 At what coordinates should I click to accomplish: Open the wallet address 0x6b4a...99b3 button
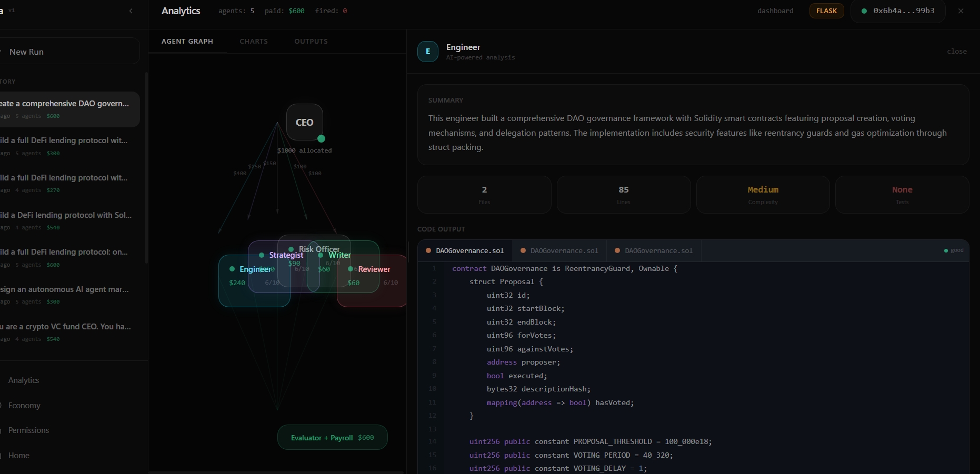pos(898,11)
